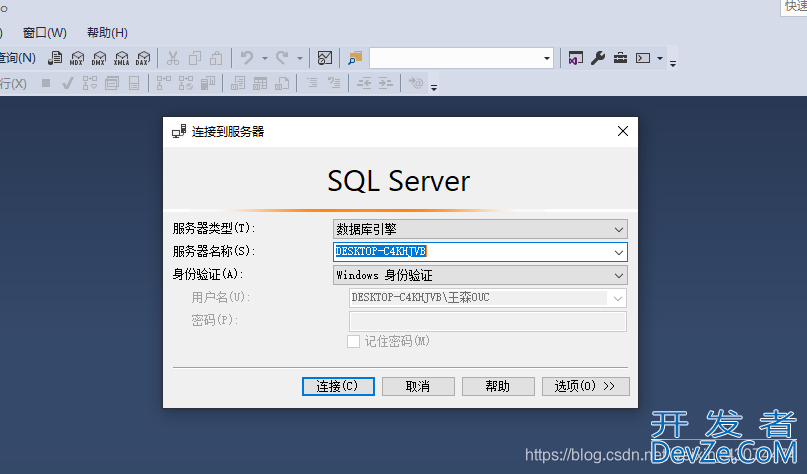Screen dimensions: 807x474
Task: Click the Copy icon in toolbar
Action: (195, 58)
